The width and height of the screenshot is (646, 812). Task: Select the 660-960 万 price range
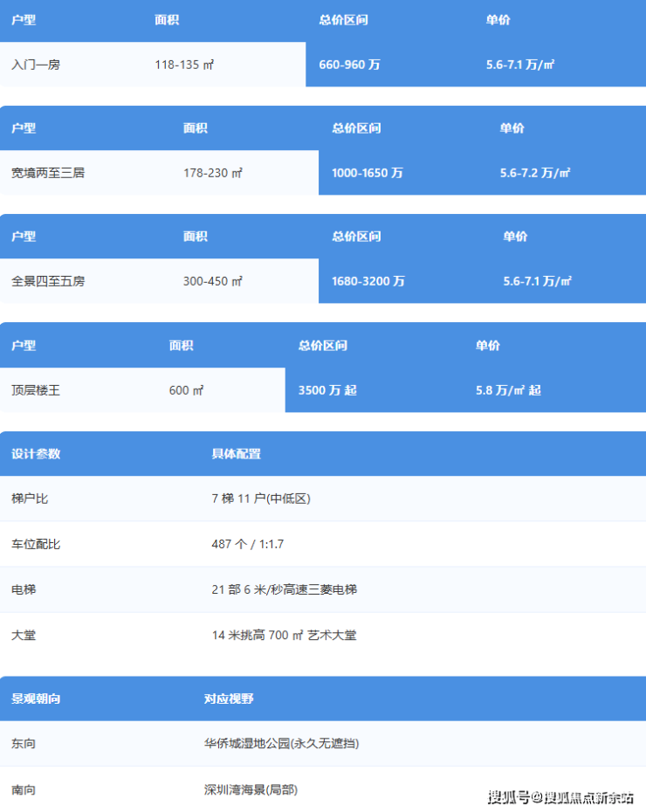click(x=349, y=65)
